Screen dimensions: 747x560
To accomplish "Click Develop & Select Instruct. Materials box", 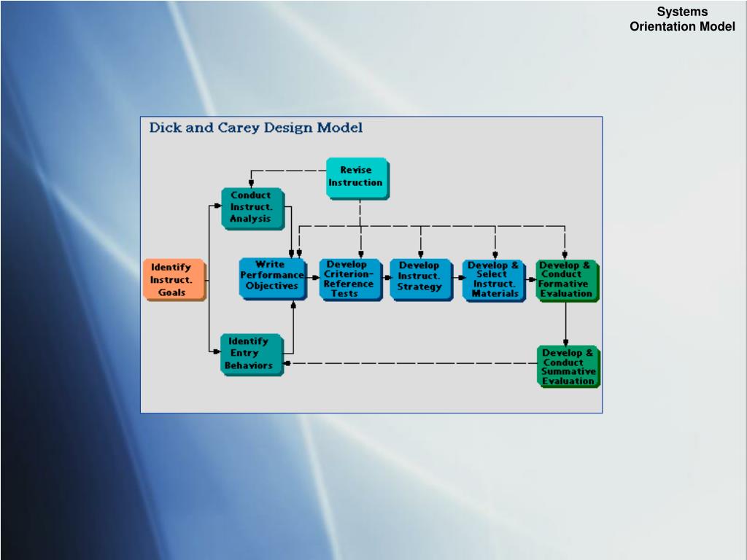I will 494,281.
